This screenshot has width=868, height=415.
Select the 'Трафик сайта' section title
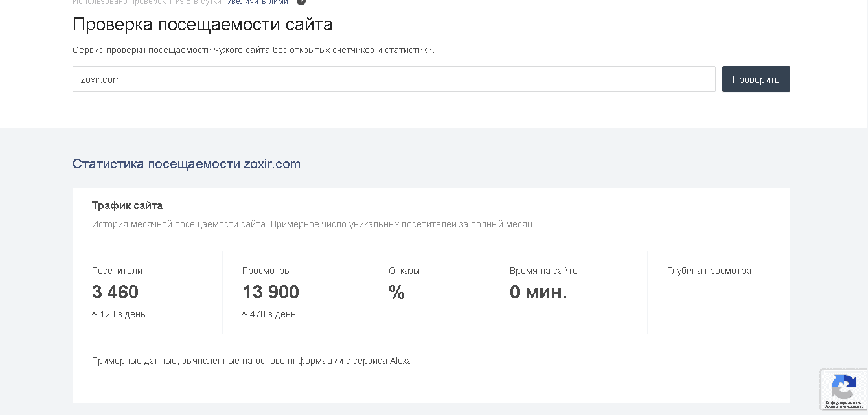(127, 205)
